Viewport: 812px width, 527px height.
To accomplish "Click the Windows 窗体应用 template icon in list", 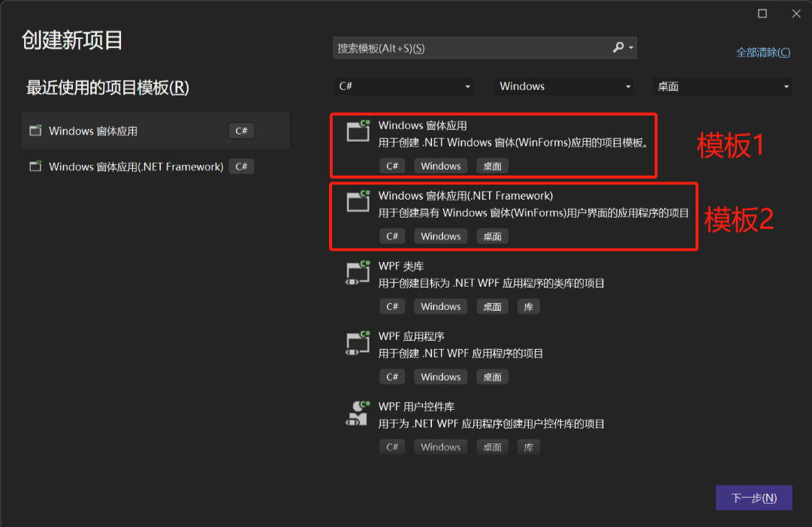I will [x=358, y=131].
